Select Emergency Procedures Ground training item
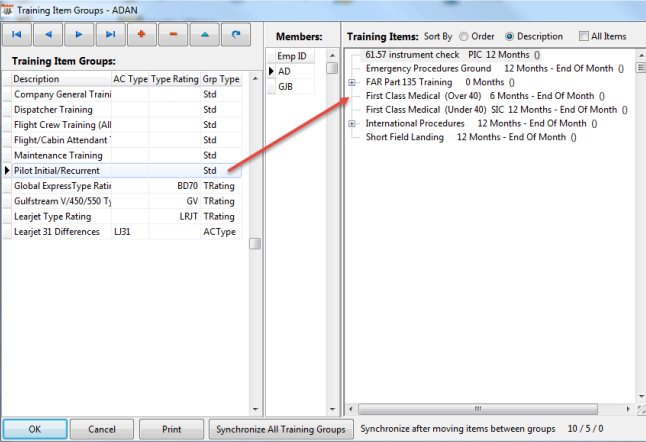 pos(495,68)
